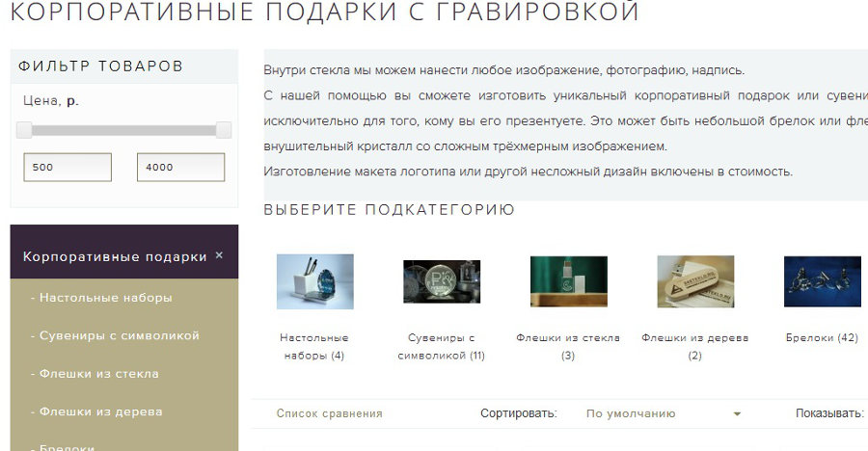
Task: Choose Флешки из дерева in sidebar menu
Action: [101, 411]
